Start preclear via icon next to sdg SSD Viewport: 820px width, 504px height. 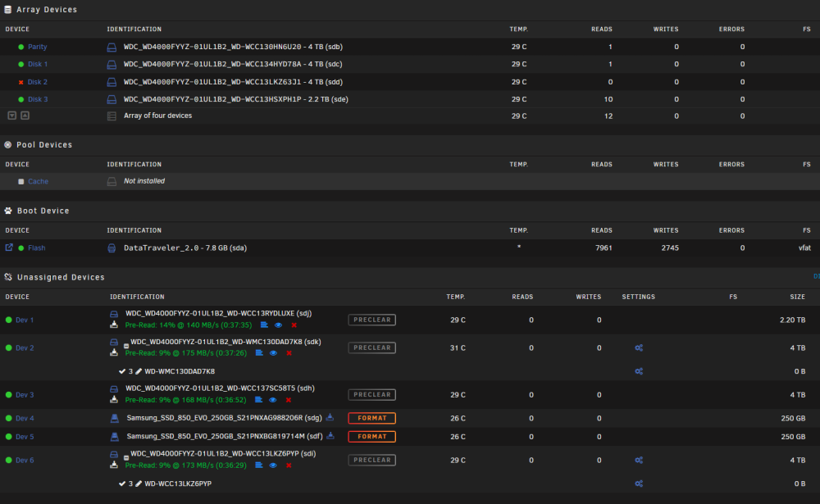[x=330, y=417]
